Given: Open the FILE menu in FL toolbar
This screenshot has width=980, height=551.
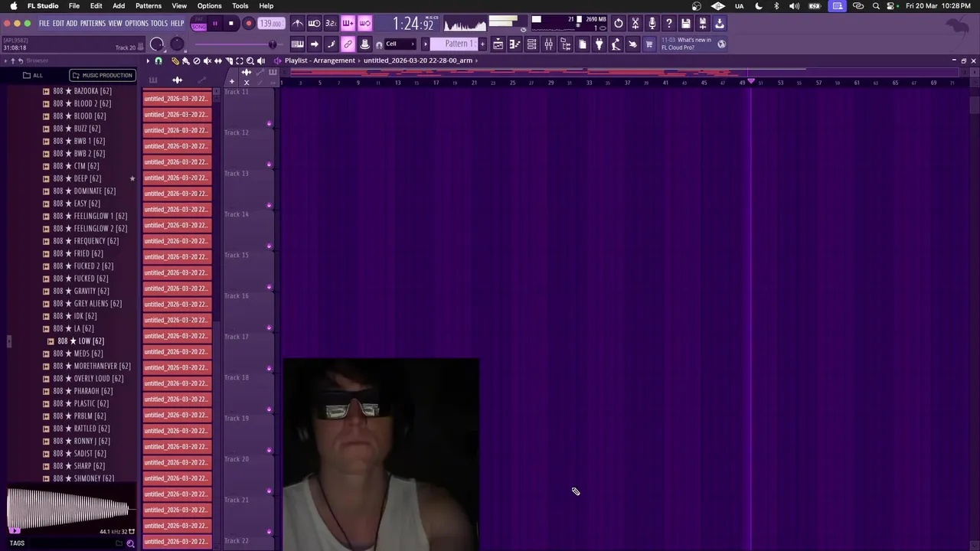Looking at the screenshot, I should pyautogui.click(x=44, y=24).
